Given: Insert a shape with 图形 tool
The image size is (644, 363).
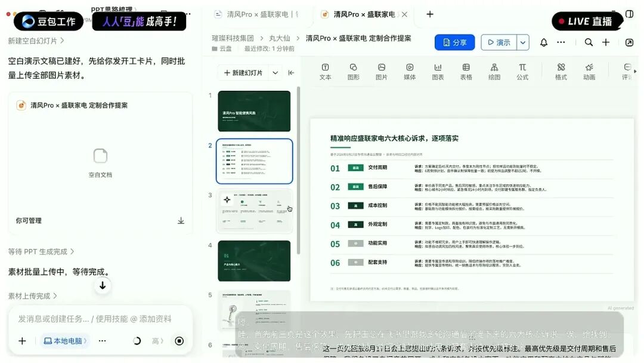Looking at the screenshot, I should pyautogui.click(x=353, y=72).
